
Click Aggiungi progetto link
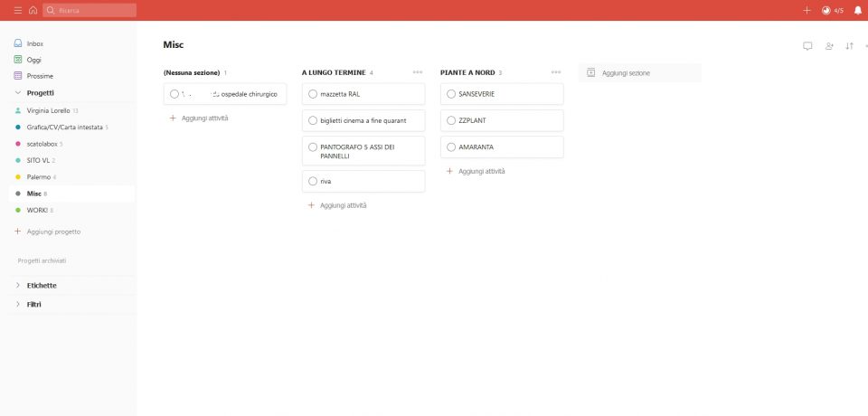(x=52, y=232)
